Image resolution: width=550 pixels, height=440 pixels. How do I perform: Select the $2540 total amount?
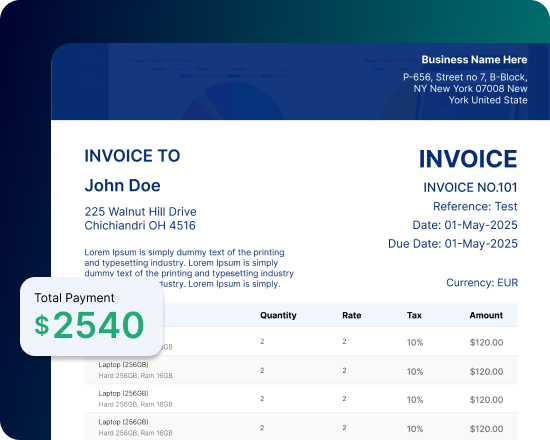(89, 325)
